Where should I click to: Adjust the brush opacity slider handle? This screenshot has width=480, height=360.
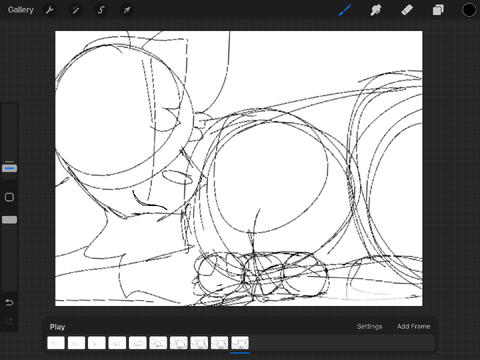point(9,220)
